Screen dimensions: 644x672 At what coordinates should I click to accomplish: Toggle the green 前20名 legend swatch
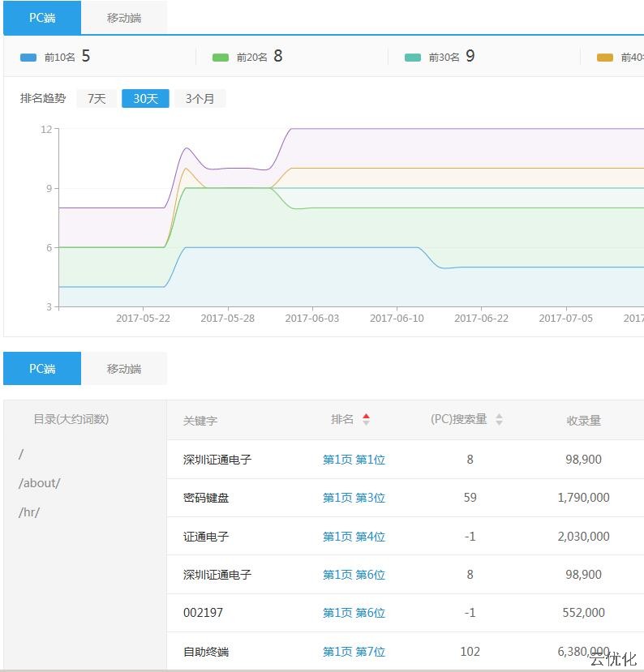click(221, 58)
